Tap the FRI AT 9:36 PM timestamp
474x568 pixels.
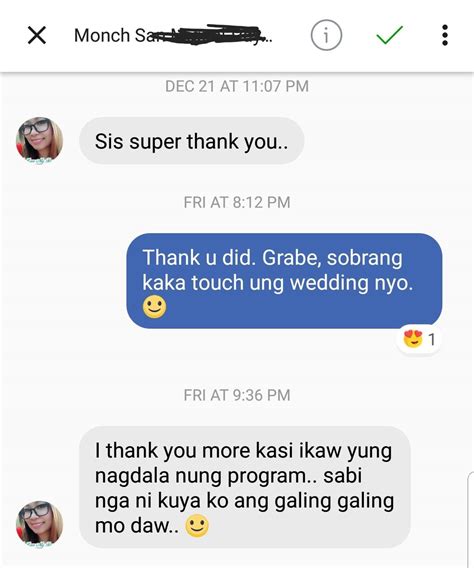[x=237, y=395]
